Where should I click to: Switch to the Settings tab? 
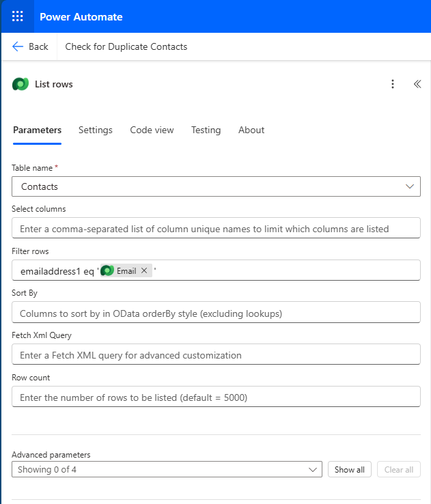96,130
